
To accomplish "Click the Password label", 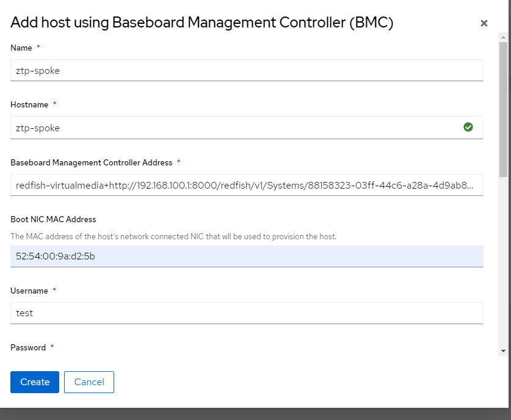I will [x=28, y=347].
